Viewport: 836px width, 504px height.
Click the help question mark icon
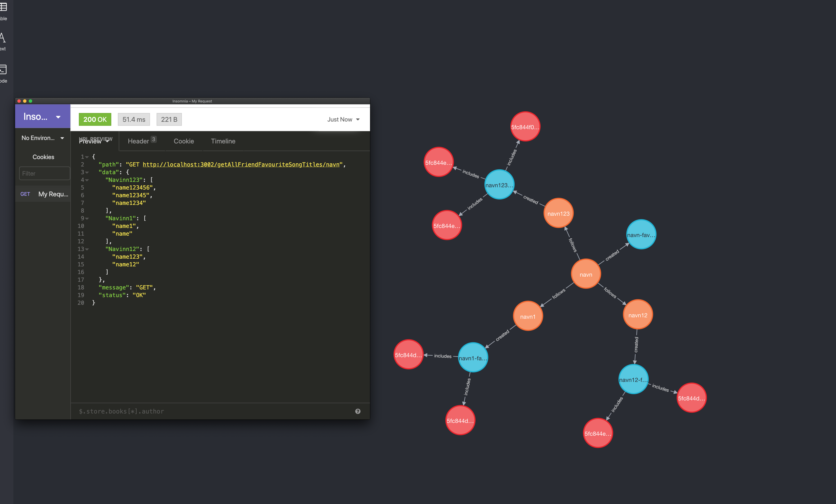click(358, 411)
